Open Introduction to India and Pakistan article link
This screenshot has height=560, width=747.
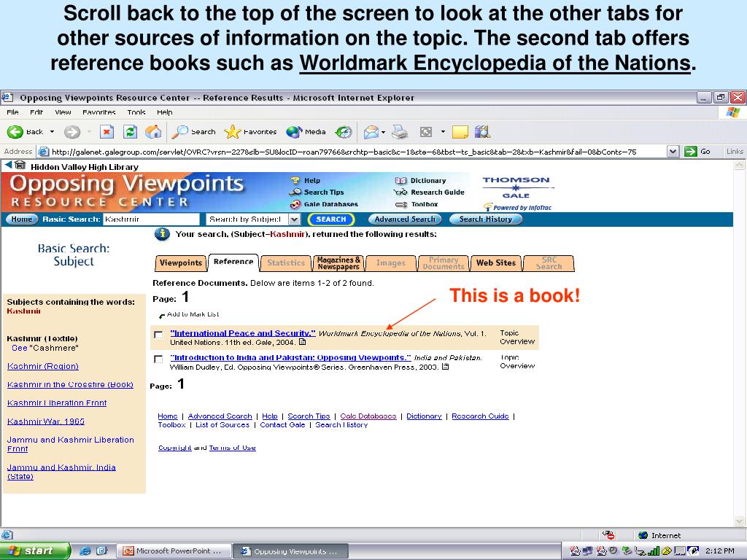(x=290, y=357)
